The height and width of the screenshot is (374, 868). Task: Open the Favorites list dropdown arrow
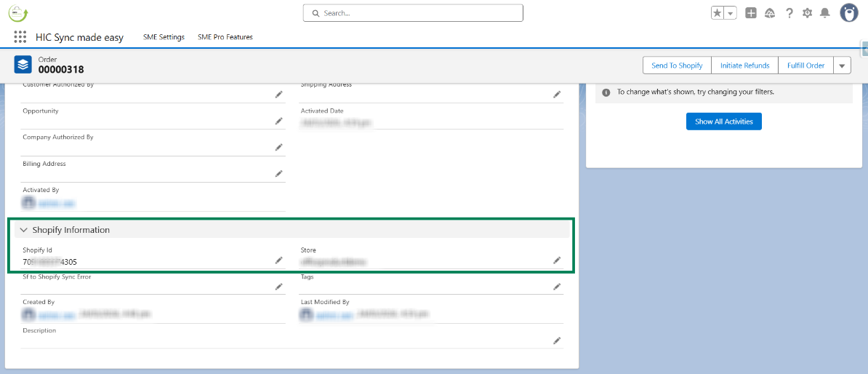pos(731,13)
